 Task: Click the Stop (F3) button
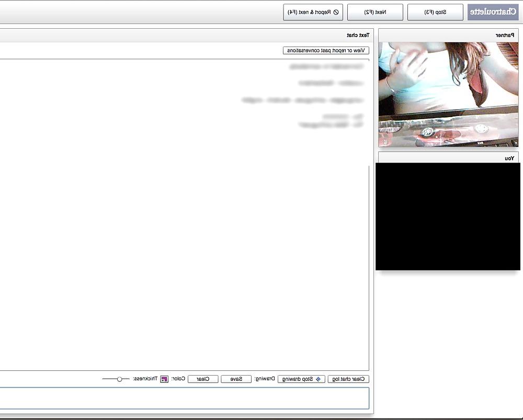[435, 12]
